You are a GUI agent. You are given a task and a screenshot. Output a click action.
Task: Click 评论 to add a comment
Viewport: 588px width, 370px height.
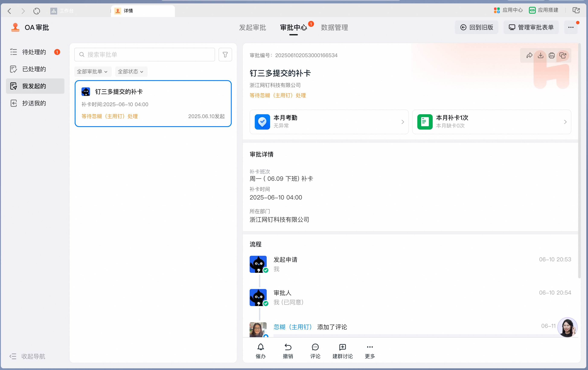pyautogui.click(x=315, y=351)
